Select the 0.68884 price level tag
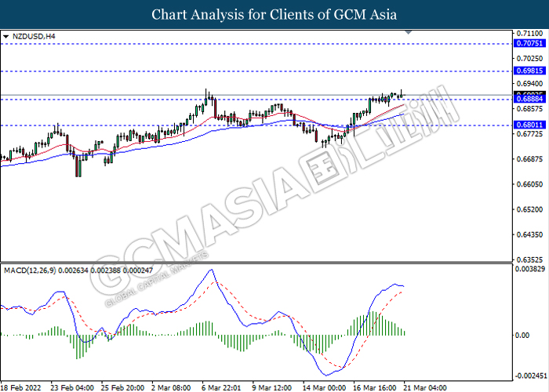Viewport: 549px width, 392px height. click(x=529, y=100)
